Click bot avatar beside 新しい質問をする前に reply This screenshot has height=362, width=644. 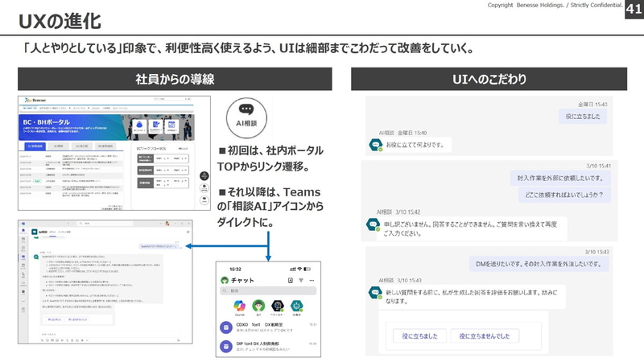point(374,293)
